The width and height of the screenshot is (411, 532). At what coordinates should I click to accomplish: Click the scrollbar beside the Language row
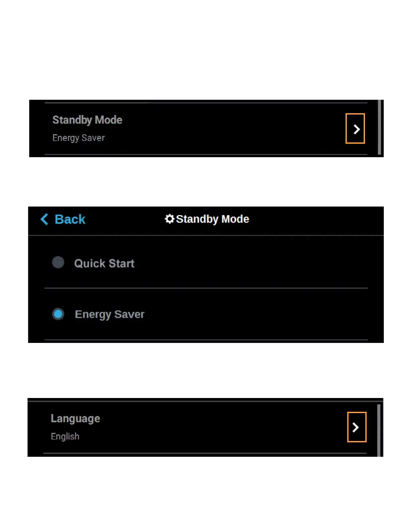379,430
